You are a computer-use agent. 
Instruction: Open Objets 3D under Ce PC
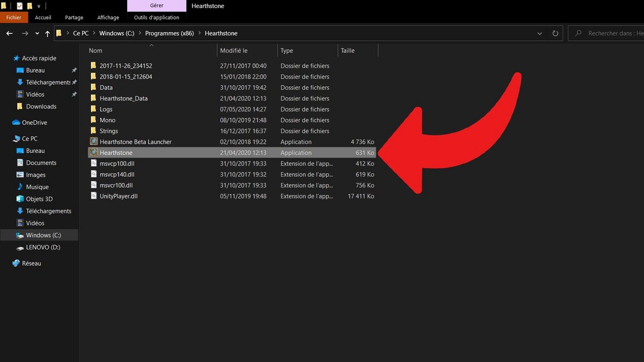click(39, 199)
